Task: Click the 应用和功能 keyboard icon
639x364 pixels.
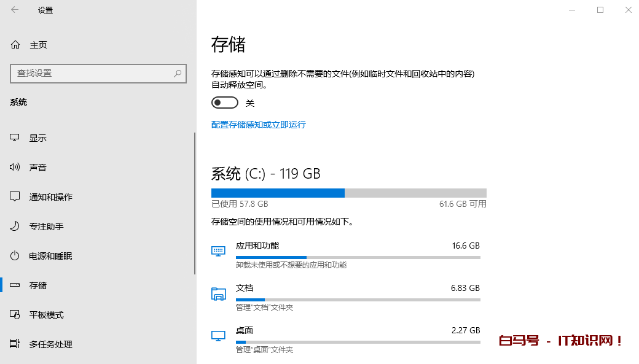Action: pyautogui.click(x=218, y=250)
